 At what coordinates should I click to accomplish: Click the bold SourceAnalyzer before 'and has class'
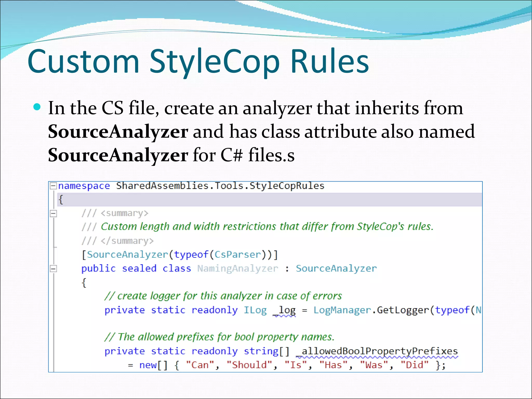tap(118, 132)
